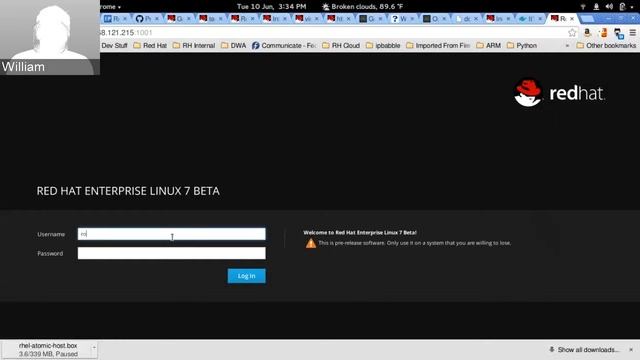Click the Red Hat logo

(x=559, y=93)
